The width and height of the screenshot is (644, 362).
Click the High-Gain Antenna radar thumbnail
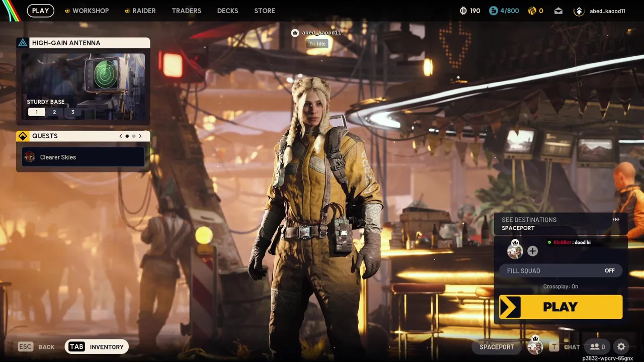pos(105,75)
